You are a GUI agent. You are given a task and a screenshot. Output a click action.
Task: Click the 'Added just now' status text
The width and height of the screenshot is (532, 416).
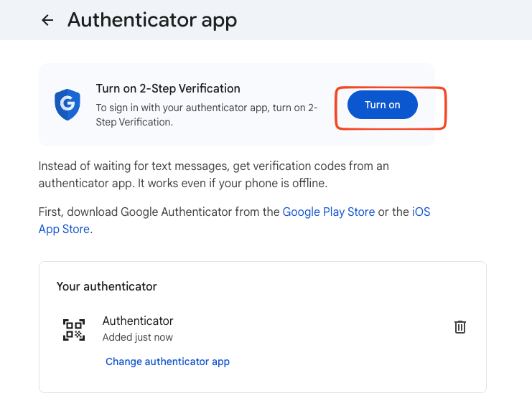(137, 337)
